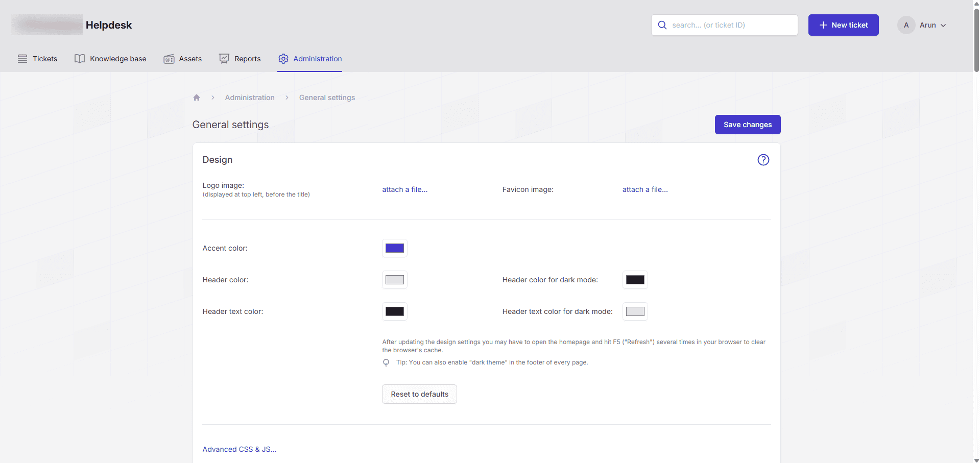Viewport: 980px width, 463px height.
Task: Click inside the search field
Action: 725,25
